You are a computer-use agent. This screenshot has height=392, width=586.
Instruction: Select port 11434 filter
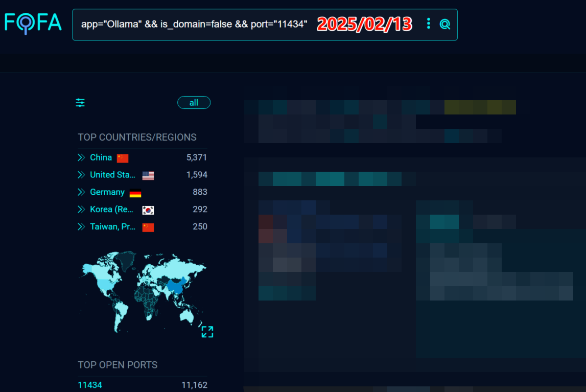point(90,385)
